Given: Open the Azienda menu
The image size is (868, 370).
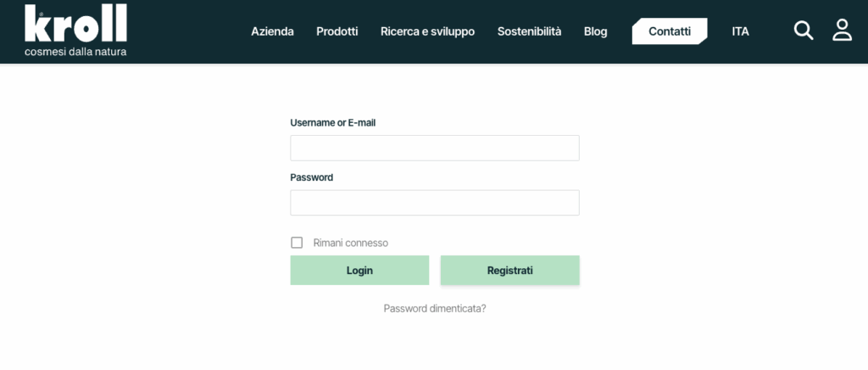Looking at the screenshot, I should 272,31.
